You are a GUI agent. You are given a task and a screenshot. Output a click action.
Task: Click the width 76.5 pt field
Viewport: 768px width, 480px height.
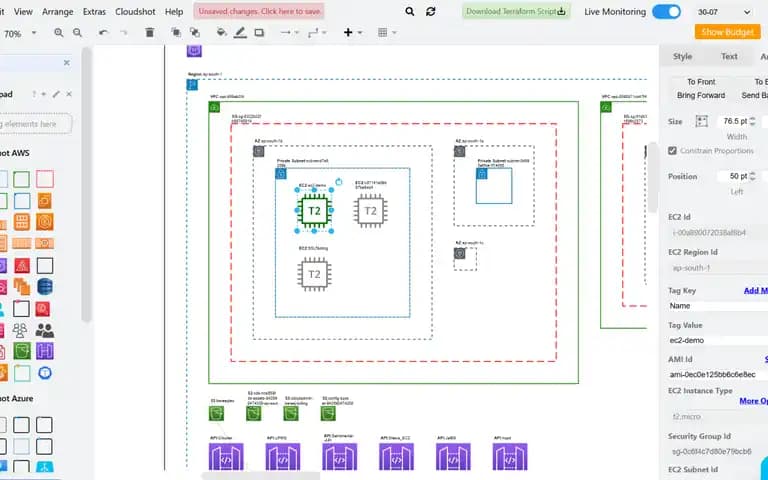(x=734, y=121)
